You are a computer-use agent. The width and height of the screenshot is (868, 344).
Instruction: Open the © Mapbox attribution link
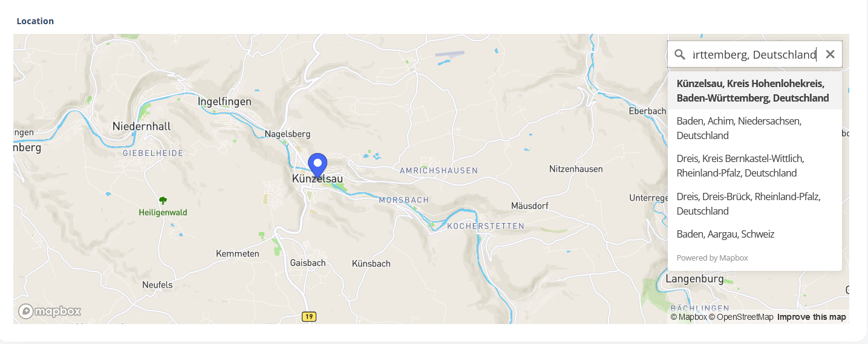(x=688, y=317)
